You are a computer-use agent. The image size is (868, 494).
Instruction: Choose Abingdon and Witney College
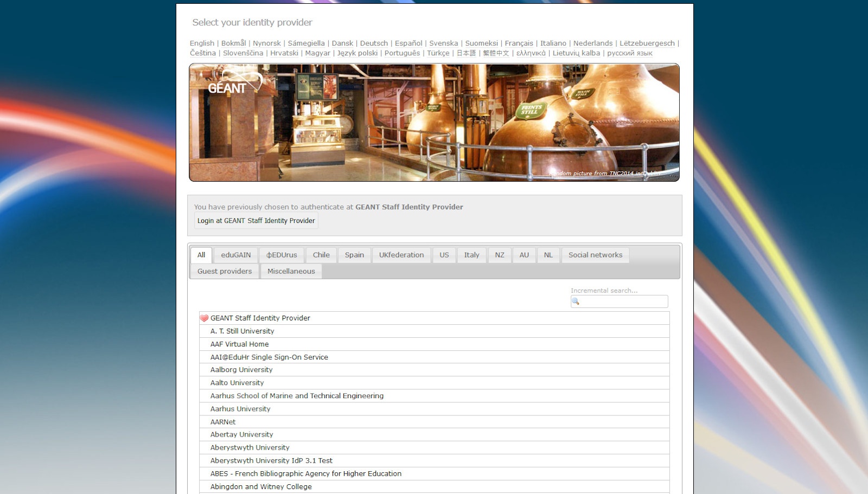434,486
